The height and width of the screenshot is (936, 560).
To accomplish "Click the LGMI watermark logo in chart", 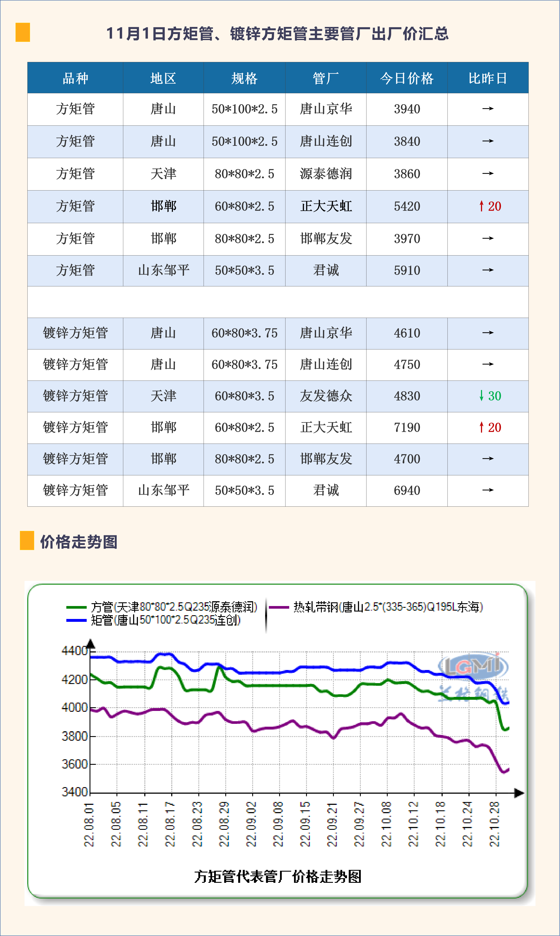I will [x=473, y=667].
